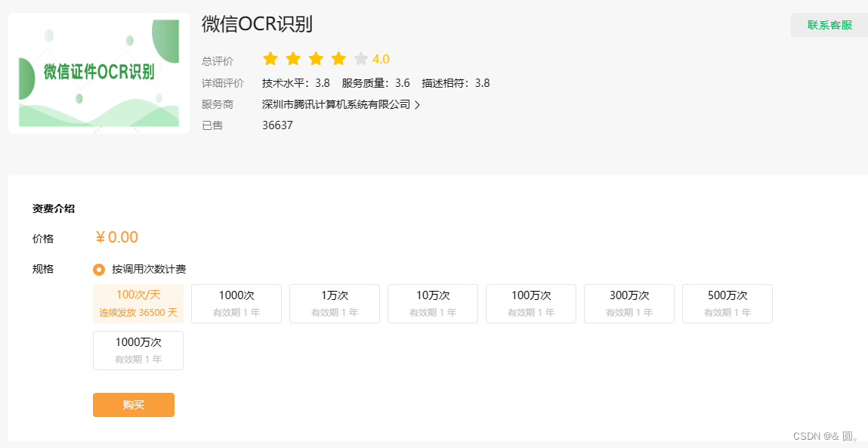This screenshot has height=448, width=868.
Task: Click the 微信证件OCR识别 product thumbnail
Action: point(99,73)
